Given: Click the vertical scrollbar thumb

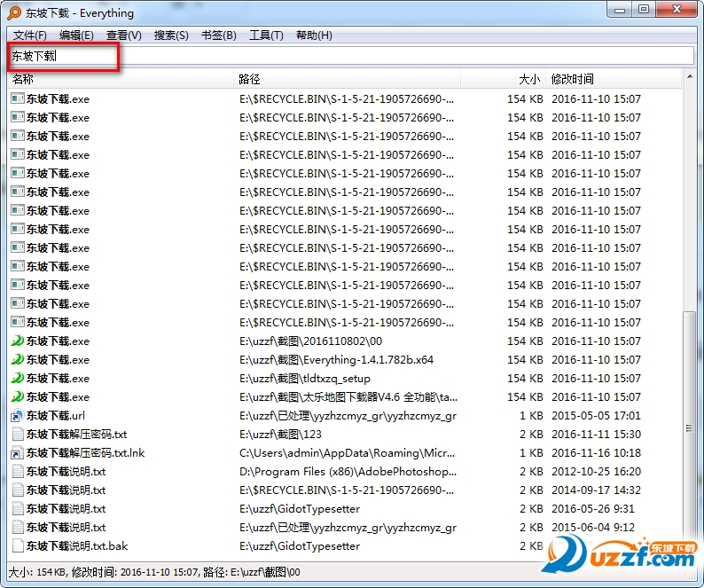Looking at the screenshot, I should 689,428.
